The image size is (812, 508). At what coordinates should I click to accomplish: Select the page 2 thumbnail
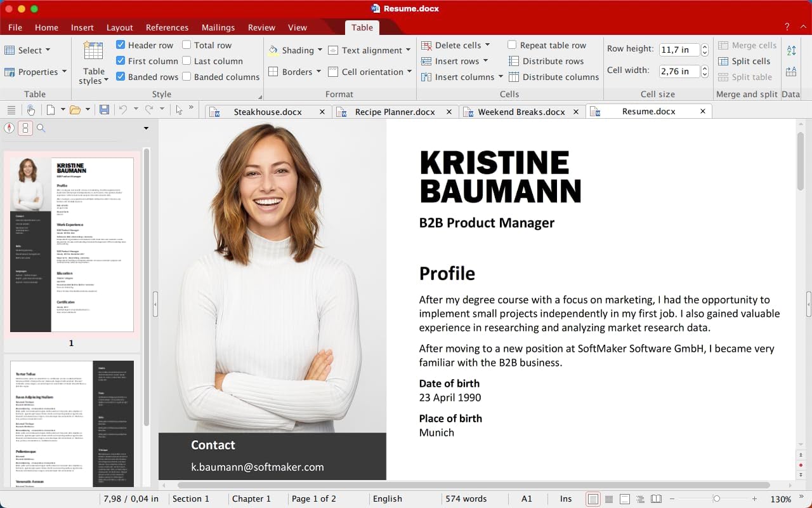point(72,424)
